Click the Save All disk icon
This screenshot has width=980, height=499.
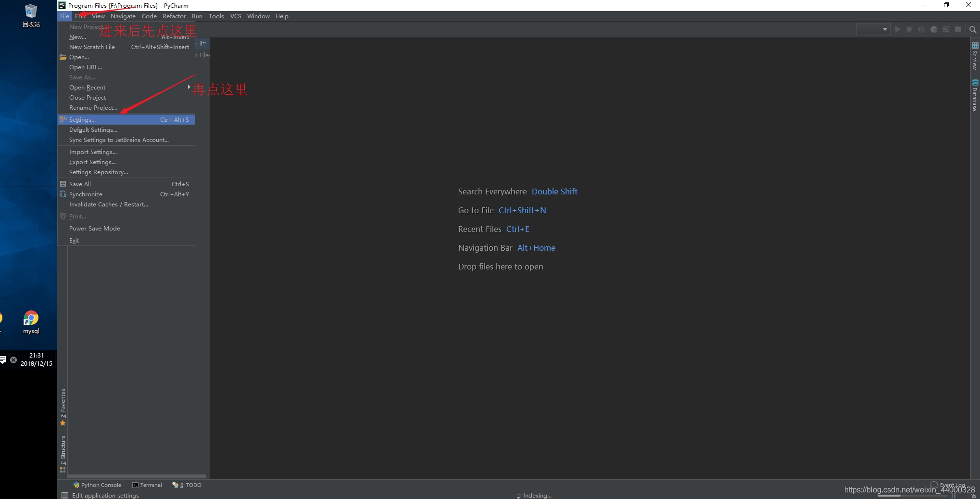click(63, 184)
